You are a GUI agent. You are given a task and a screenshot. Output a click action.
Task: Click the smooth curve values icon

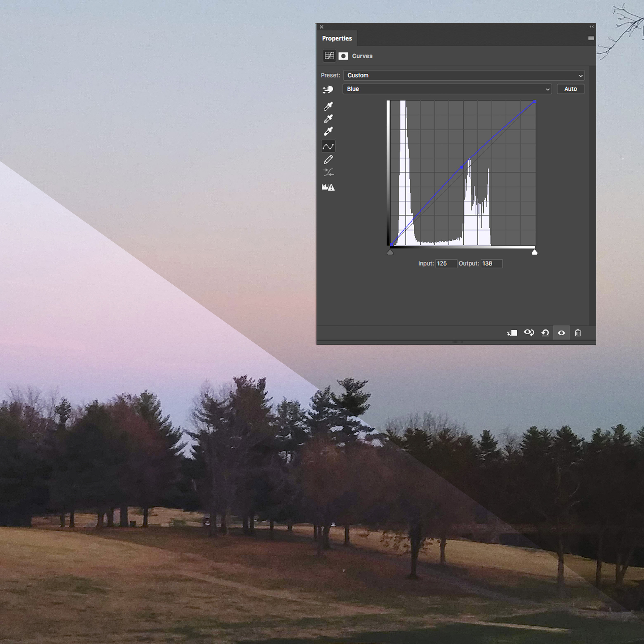tap(328, 172)
